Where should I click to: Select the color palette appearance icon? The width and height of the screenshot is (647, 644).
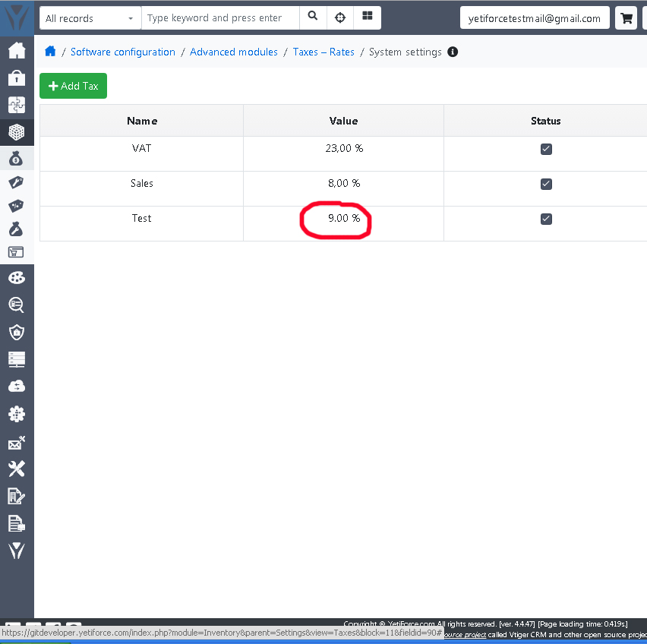(17, 277)
